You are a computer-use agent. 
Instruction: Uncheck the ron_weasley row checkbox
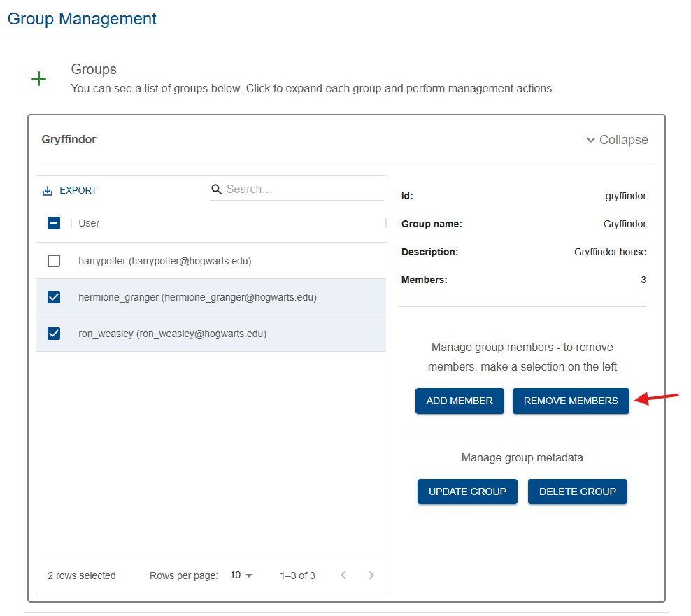54,334
